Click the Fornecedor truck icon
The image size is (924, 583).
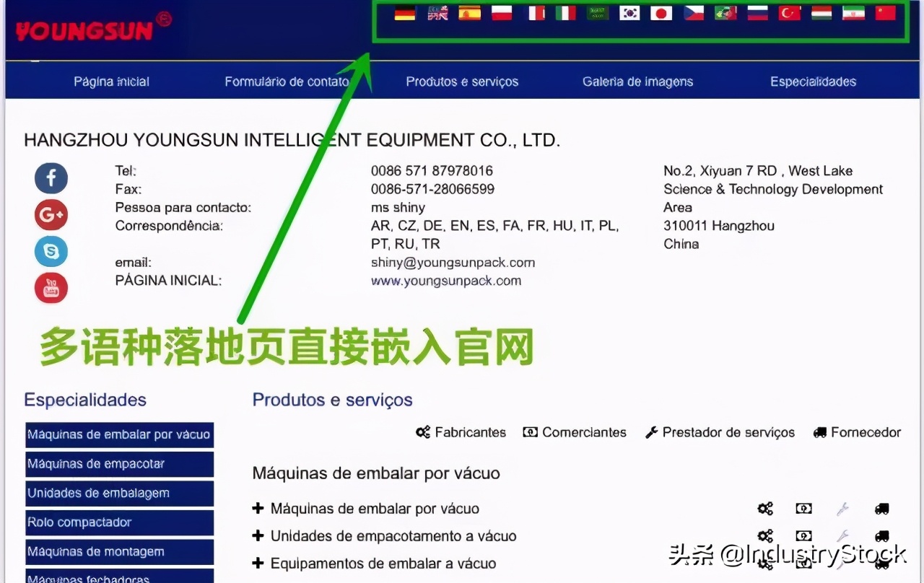(x=819, y=432)
